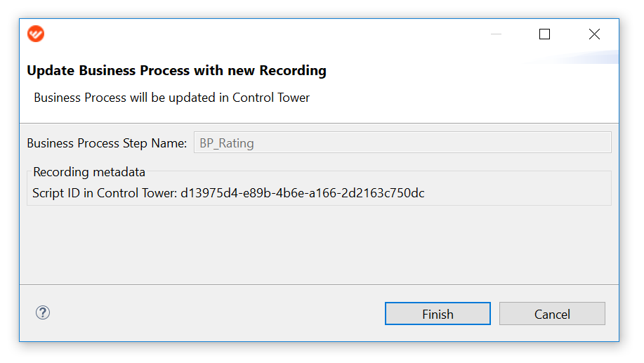This screenshot has height=363, width=644.
Task: Click Finish to update the business process
Action: pos(438,314)
